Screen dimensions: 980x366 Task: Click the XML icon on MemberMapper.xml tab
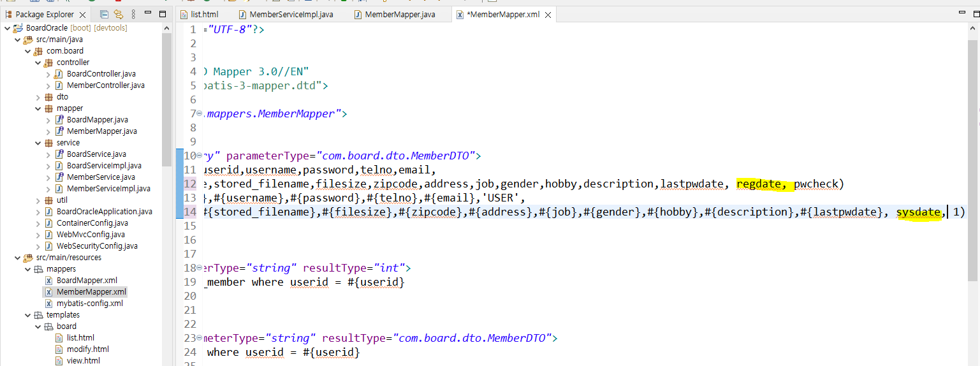pos(460,14)
